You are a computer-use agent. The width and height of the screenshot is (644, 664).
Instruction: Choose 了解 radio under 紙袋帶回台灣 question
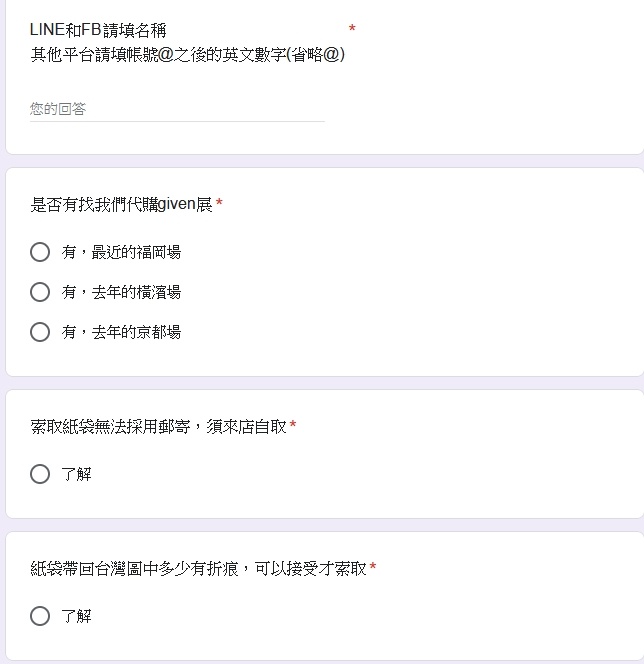click(x=40, y=616)
